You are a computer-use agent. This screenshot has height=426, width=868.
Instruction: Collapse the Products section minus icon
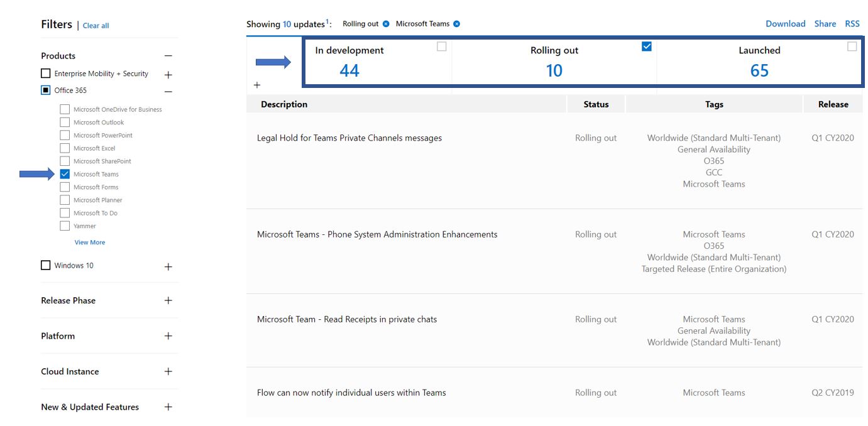point(168,56)
